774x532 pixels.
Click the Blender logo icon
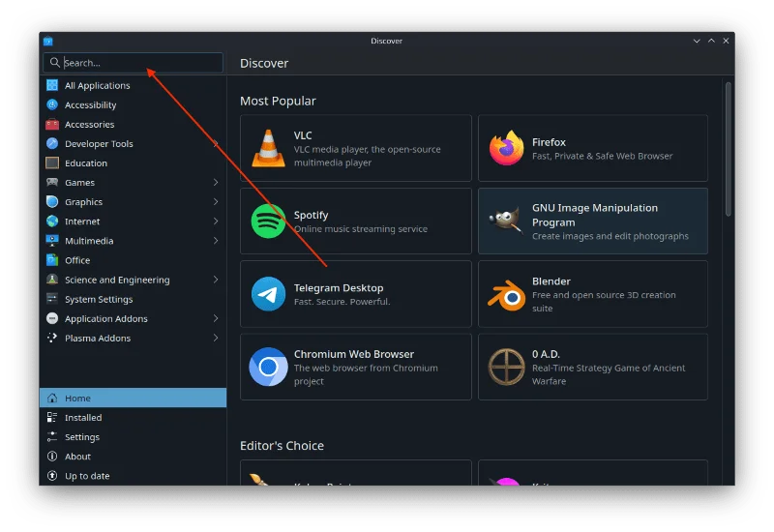tap(506, 294)
